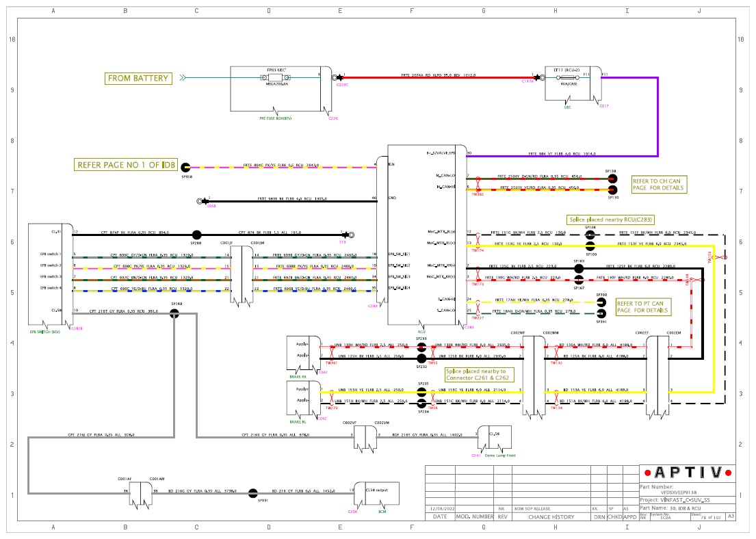Click the SP235 splice dot
The image size is (756, 539).
tap(422, 392)
